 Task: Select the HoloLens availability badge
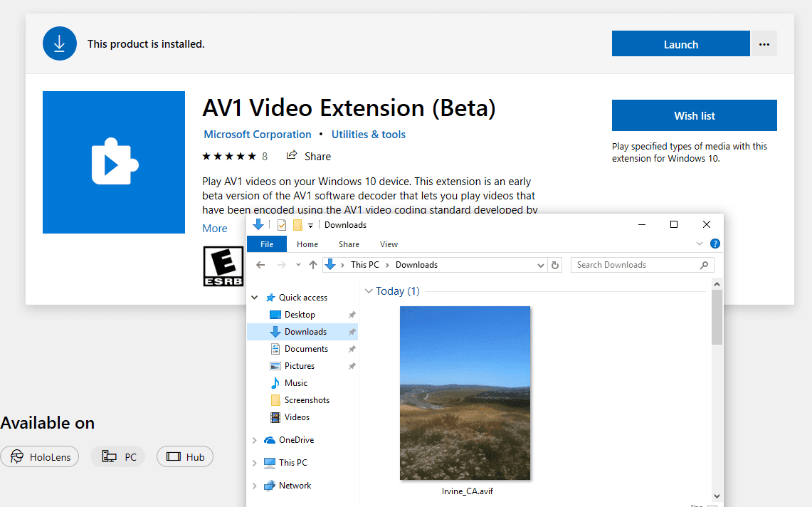(x=40, y=456)
